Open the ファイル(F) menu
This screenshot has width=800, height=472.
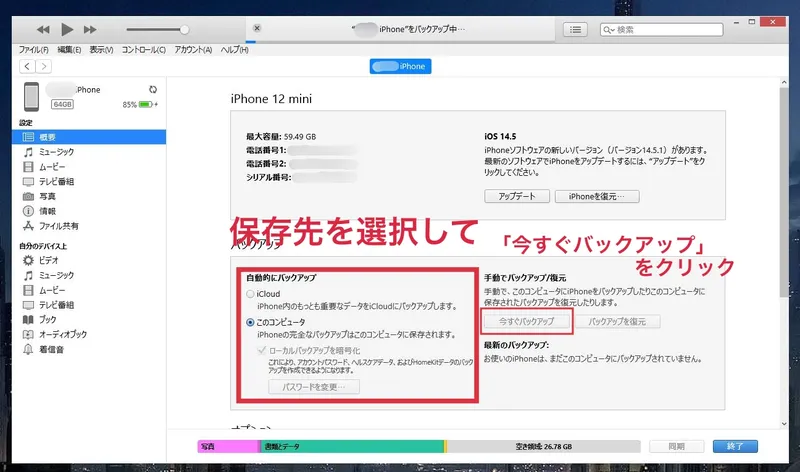(x=33, y=50)
